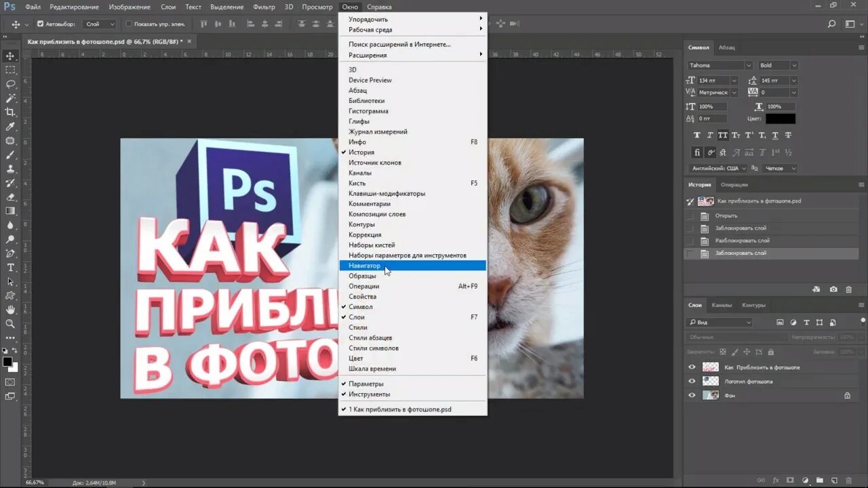The image size is (868, 488).
Task: Open the Bold font style dropdown
Action: [778, 65]
